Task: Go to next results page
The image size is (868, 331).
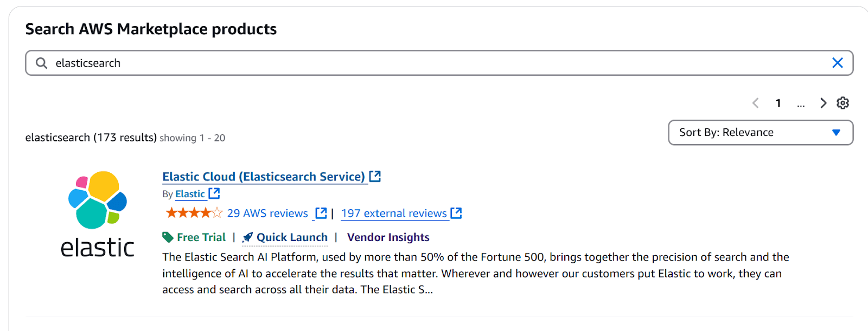Action: tap(823, 103)
